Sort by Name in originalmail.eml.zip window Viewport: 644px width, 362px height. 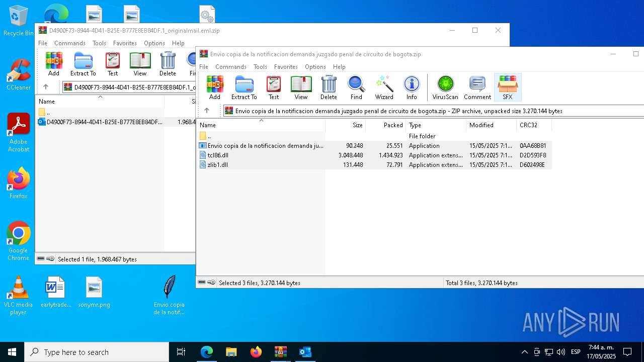click(x=100, y=102)
